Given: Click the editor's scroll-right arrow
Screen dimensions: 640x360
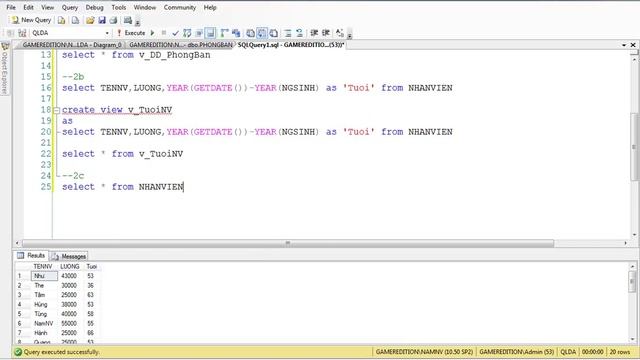Looking at the screenshot, I should pos(625,243).
